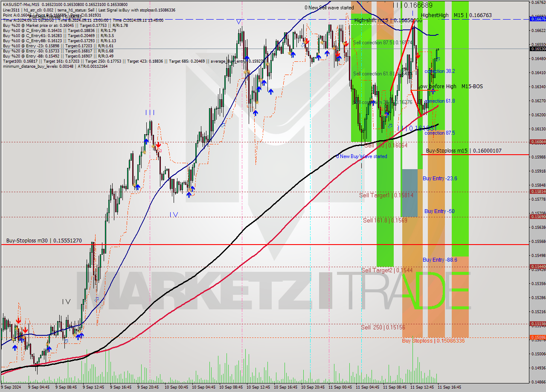Click the Sell 100 | 0.16064 label
546x392 pixels.
click(386, 145)
